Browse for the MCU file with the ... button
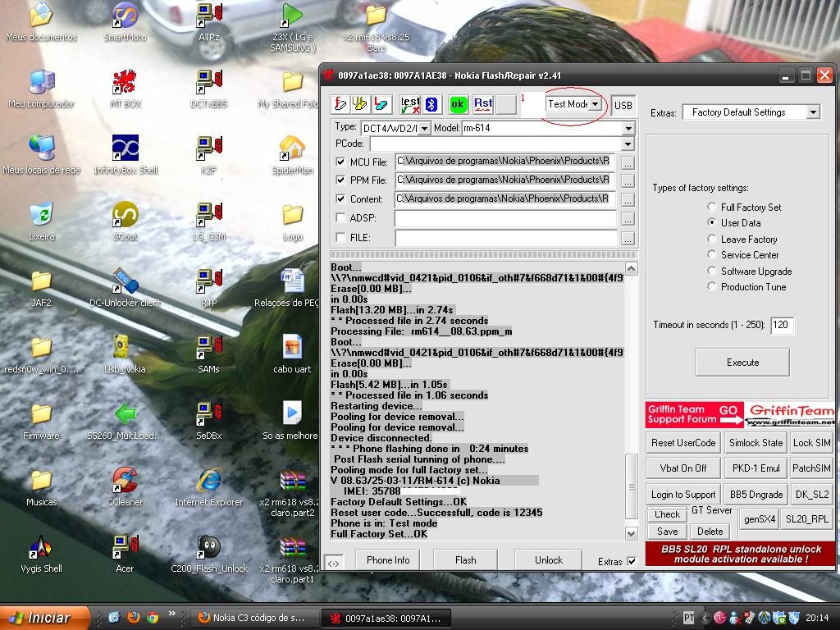 click(628, 162)
